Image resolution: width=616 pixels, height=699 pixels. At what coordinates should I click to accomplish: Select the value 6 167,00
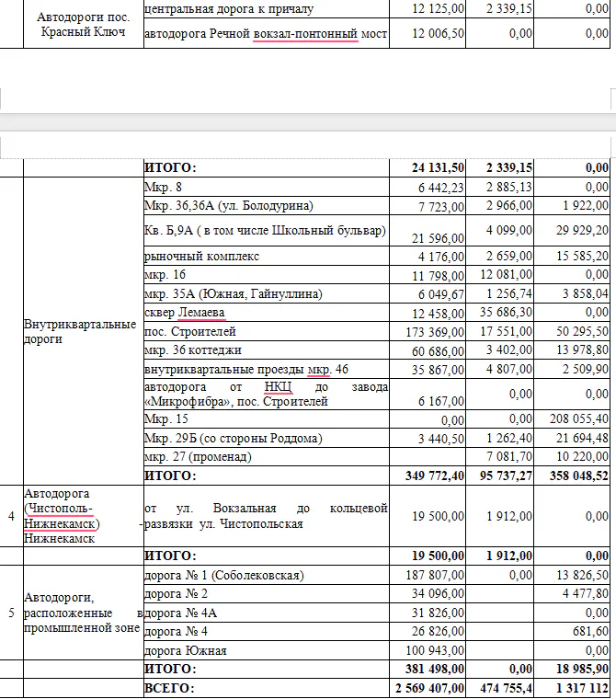[x=440, y=402]
